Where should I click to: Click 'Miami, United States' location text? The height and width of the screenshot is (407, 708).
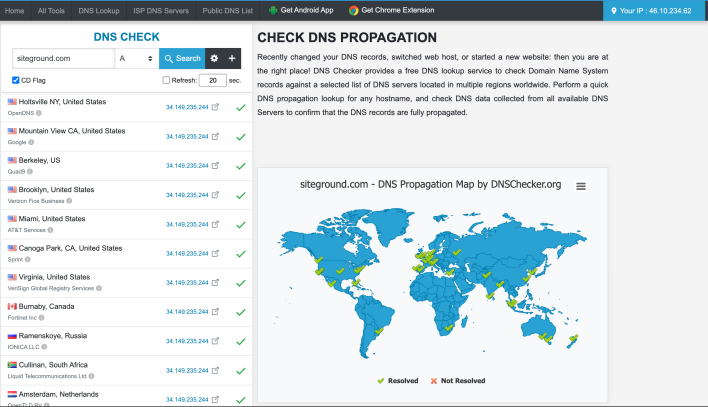coord(52,219)
